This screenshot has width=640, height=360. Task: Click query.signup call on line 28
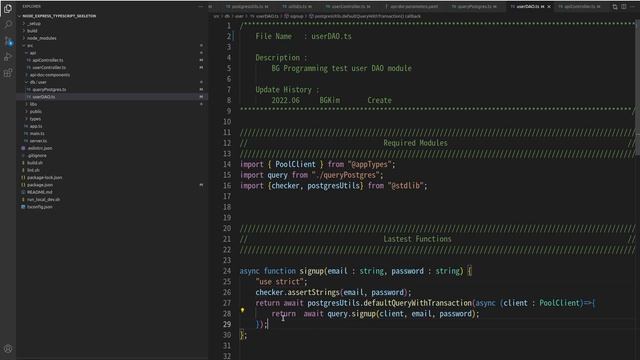351,313
